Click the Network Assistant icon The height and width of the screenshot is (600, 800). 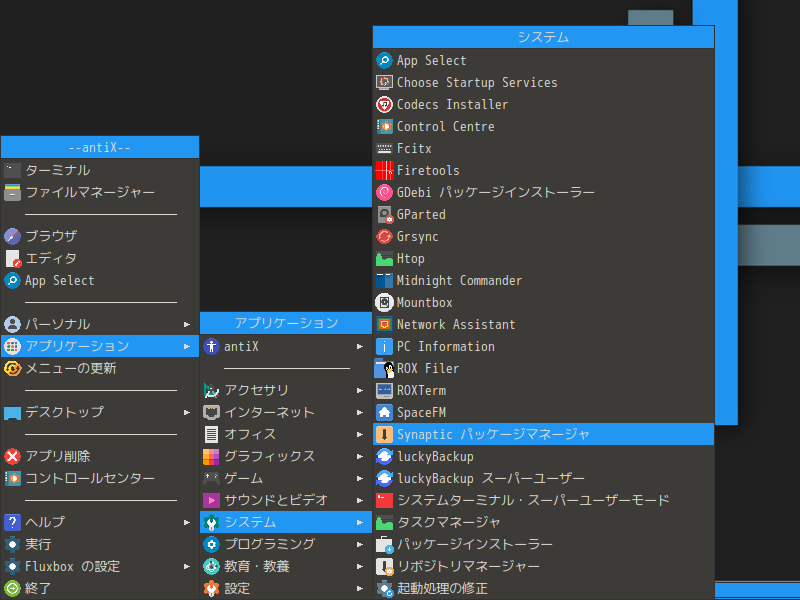[384, 324]
